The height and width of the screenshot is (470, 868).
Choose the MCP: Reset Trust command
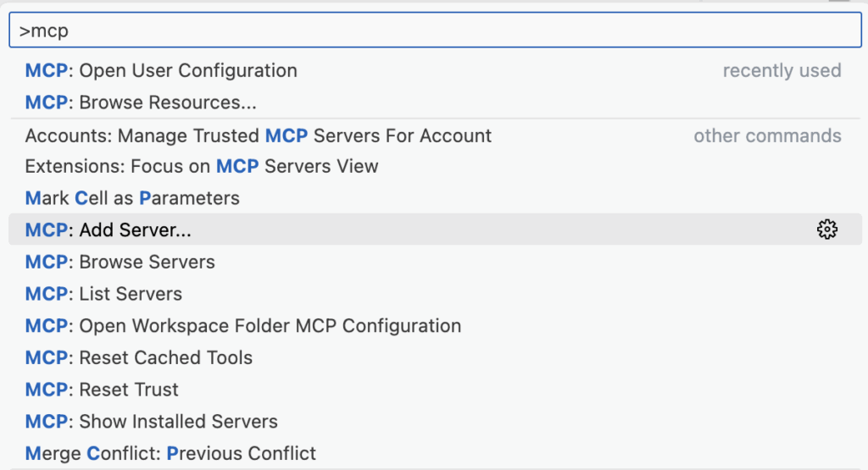102,390
